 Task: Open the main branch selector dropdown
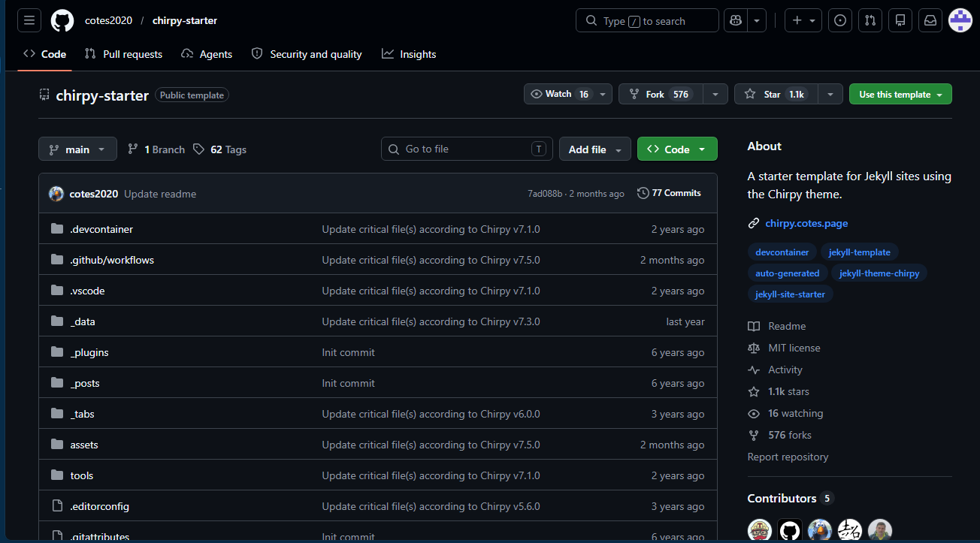77,149
